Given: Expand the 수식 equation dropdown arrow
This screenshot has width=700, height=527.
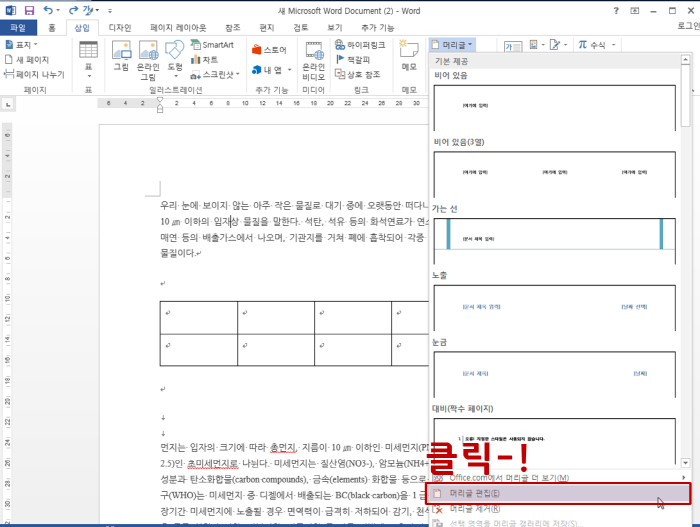Looking at the screenshot, I should tap(613, 45).
